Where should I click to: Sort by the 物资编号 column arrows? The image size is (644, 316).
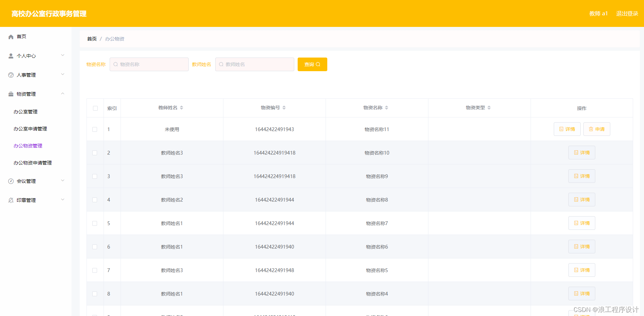[284, 108]
